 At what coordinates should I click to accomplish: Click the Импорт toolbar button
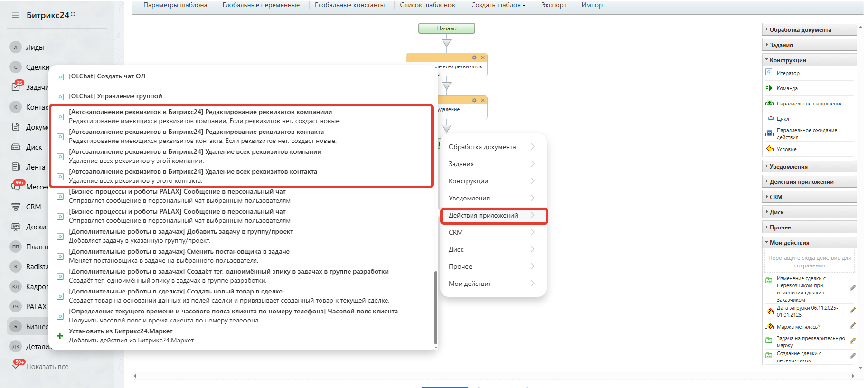593,5
